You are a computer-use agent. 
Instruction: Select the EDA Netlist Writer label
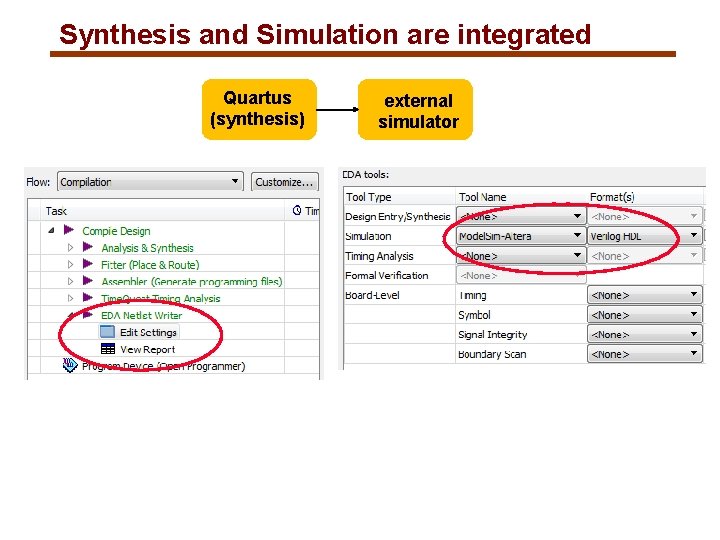pyautogui.click(x=141, y=315)
